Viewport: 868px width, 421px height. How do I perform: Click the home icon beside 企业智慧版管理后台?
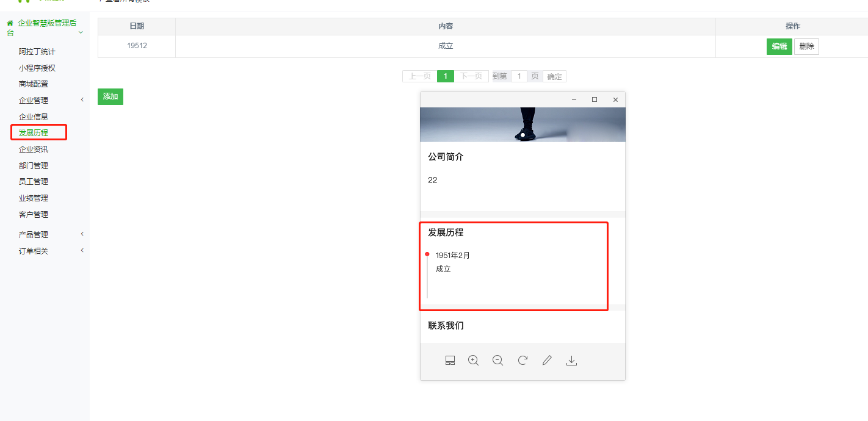10,23
